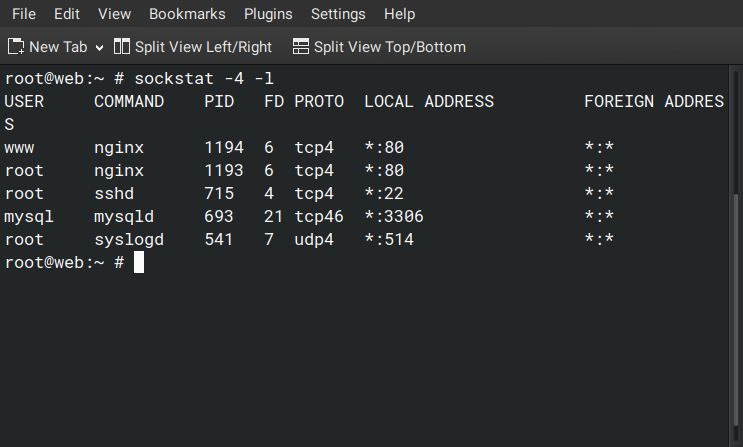Click the terminal cursor at the last prompt
Image resolution: width=743 pixels, height=447 pixels.
pyautogui.click(x=139, y=262)
